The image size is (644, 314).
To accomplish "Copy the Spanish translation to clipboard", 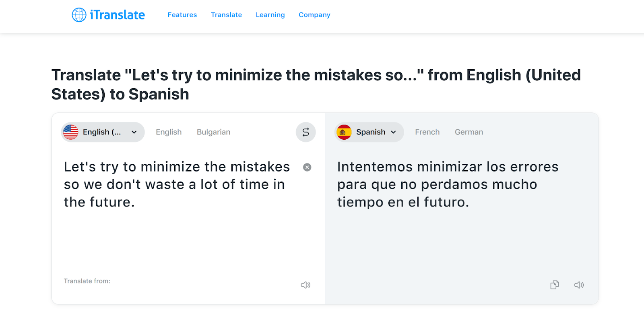I will (x=555, y=285).
